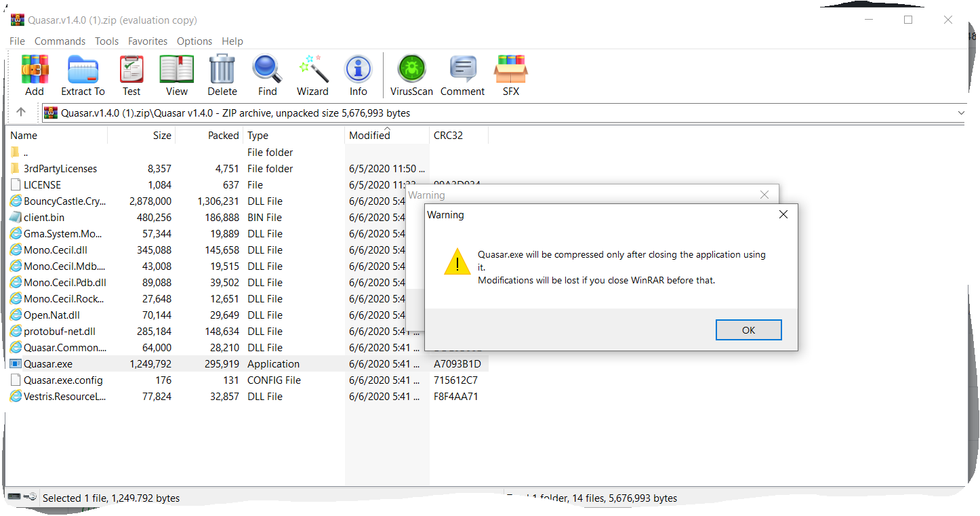
Task: Click the 'BIN File' type cell
Action: coord(264,218)
